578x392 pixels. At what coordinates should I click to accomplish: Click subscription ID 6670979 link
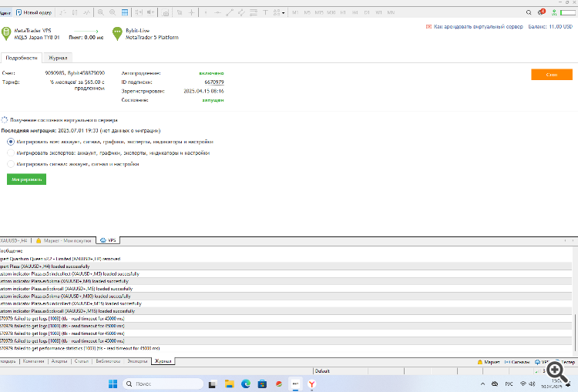coord(214,82)
